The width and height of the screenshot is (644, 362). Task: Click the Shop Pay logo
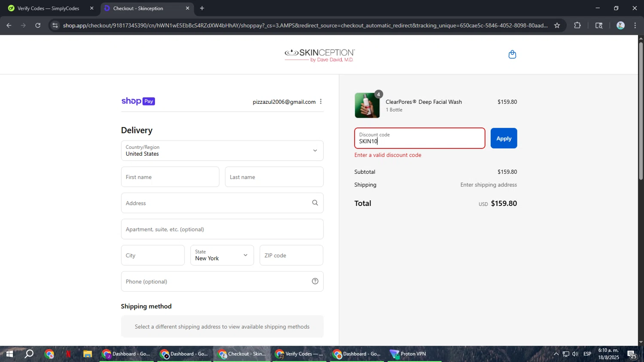click(138, 101)
